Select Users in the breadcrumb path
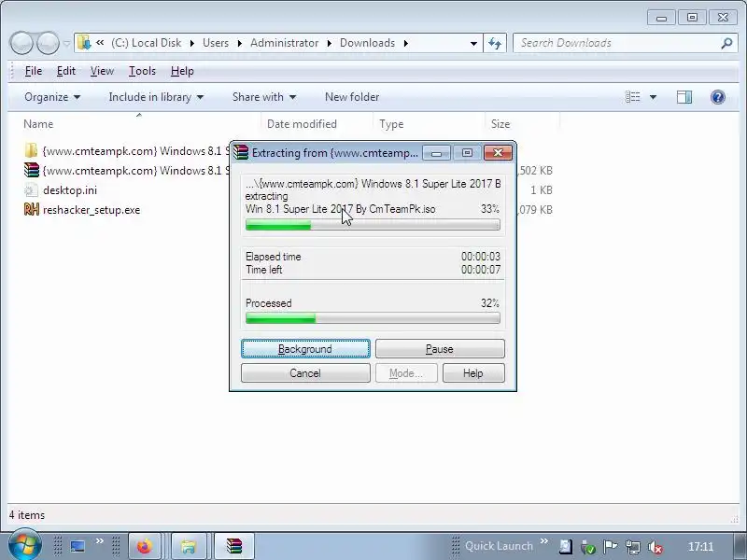Viewport: 747px width, 560px height. 216,43
